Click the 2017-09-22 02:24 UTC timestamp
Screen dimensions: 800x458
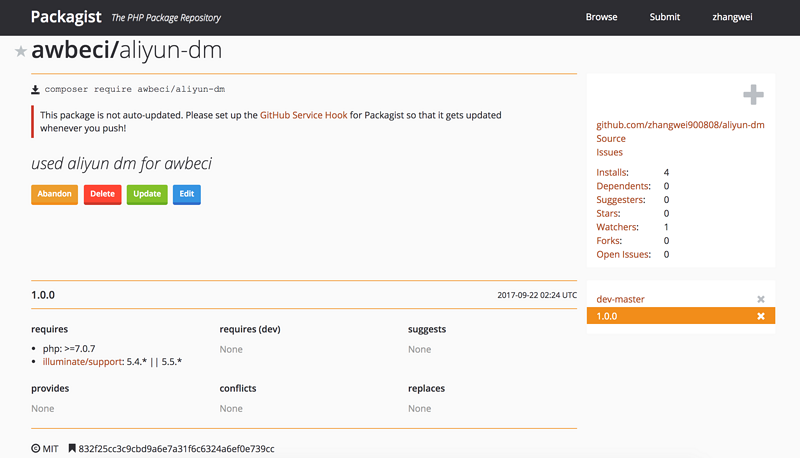click(537, 295)
